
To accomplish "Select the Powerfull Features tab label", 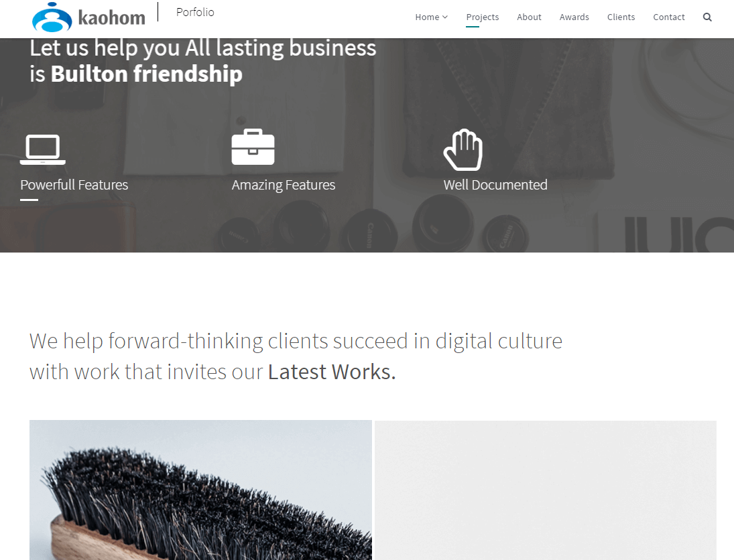I will point(74,185).
